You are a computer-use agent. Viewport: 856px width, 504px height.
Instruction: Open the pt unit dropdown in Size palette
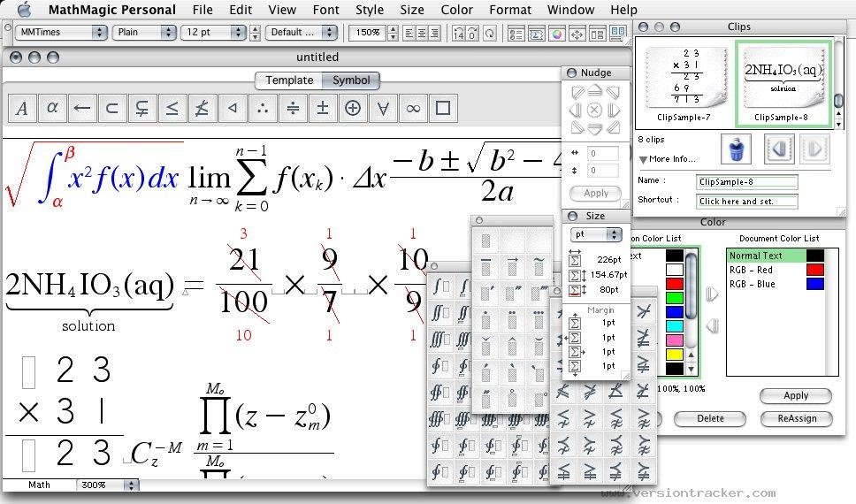596,234
